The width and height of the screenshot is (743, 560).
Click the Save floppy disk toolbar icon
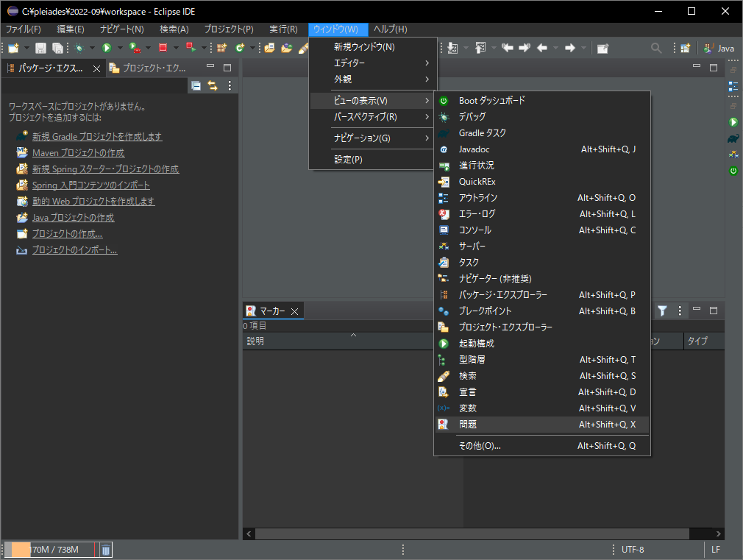tap(40, 48)
